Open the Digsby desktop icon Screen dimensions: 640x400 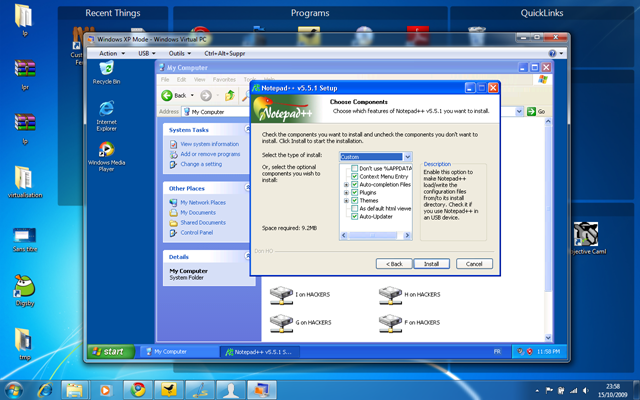(24, 290)
